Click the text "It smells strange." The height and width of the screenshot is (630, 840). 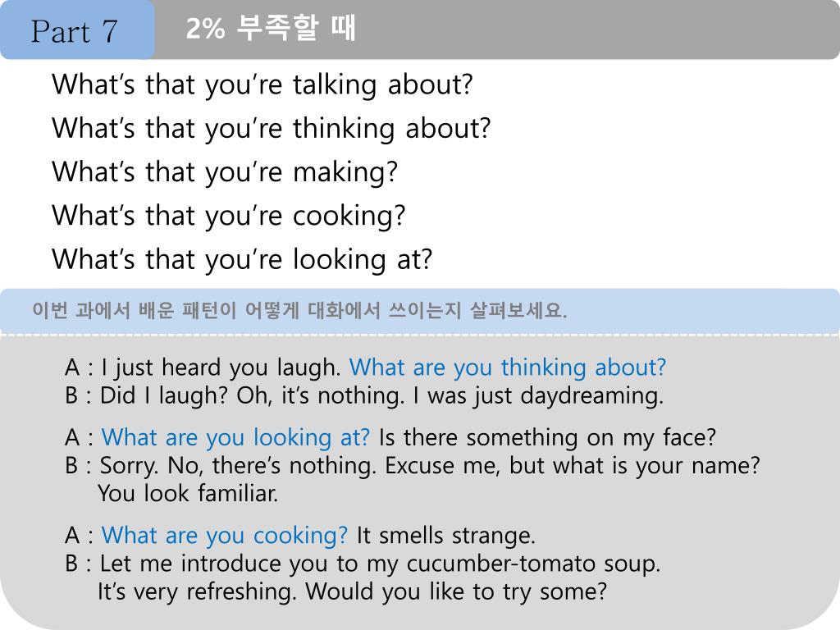[x=445, y=536]
